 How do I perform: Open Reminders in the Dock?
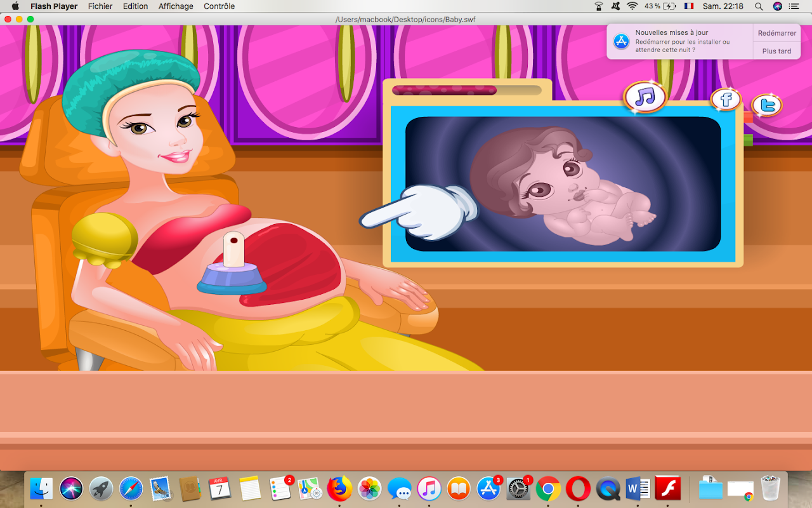tap(280, 488)
